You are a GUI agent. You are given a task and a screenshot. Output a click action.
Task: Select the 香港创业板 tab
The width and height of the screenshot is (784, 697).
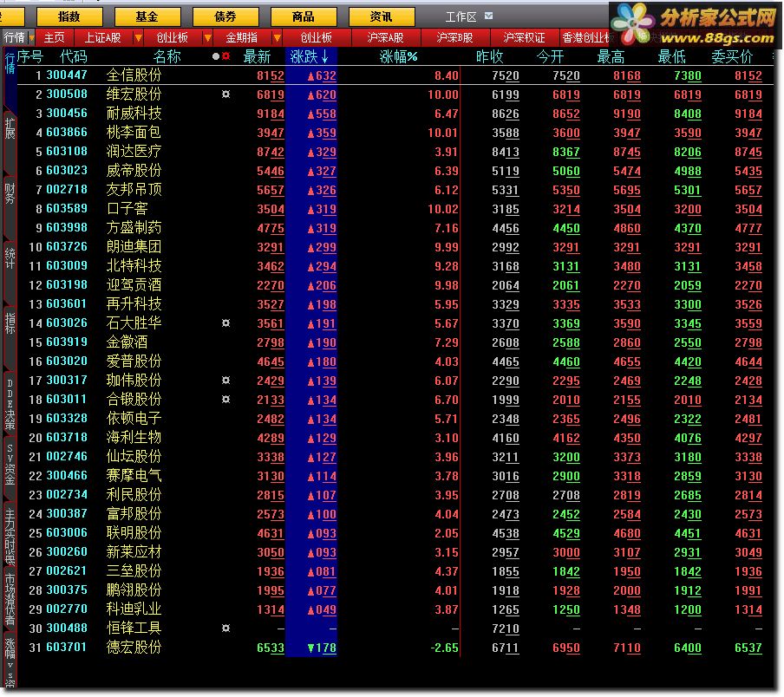point(586,37)
